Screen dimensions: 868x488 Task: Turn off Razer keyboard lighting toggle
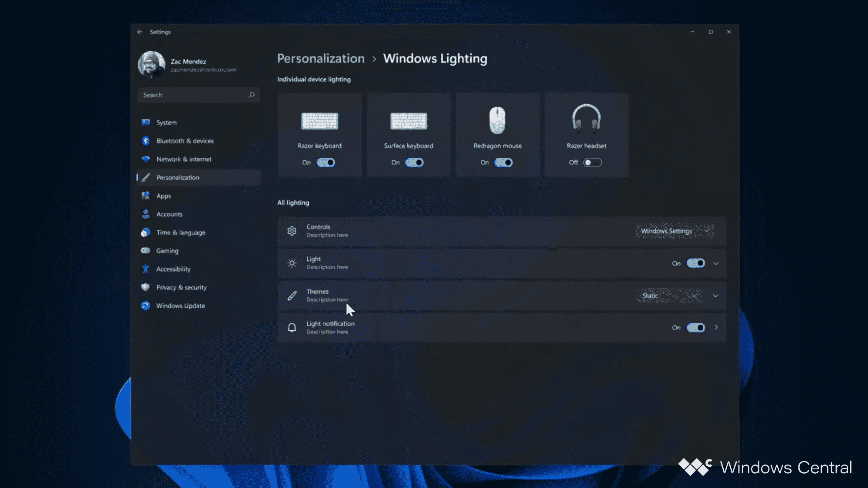pos(326,163)
